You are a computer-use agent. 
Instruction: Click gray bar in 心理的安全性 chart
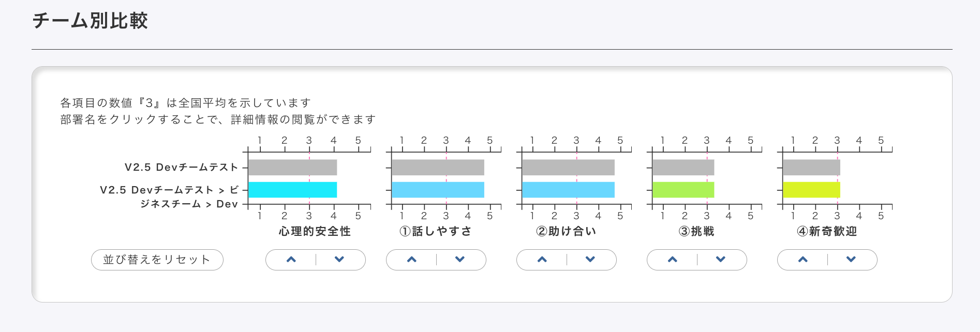coord(292,168)
